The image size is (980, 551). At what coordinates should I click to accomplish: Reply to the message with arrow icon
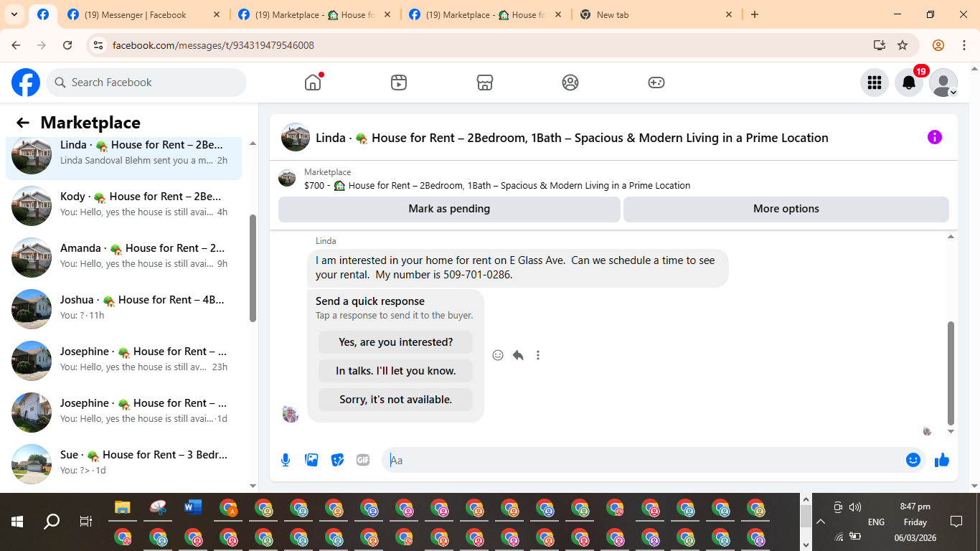(518, 355)
